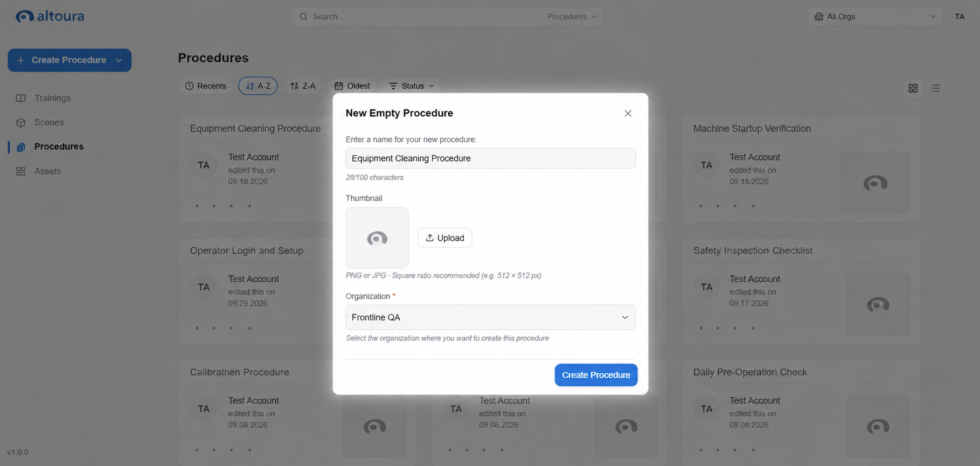Screen dimensions: 980x466
Task: Open the Machine Startup Verification card thumbnail
Action: coord(875,183)
